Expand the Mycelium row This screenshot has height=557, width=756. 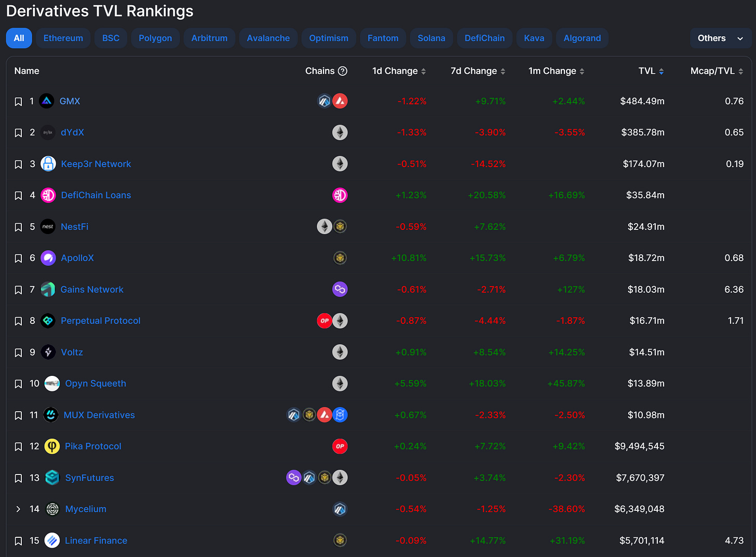[18, 509]
